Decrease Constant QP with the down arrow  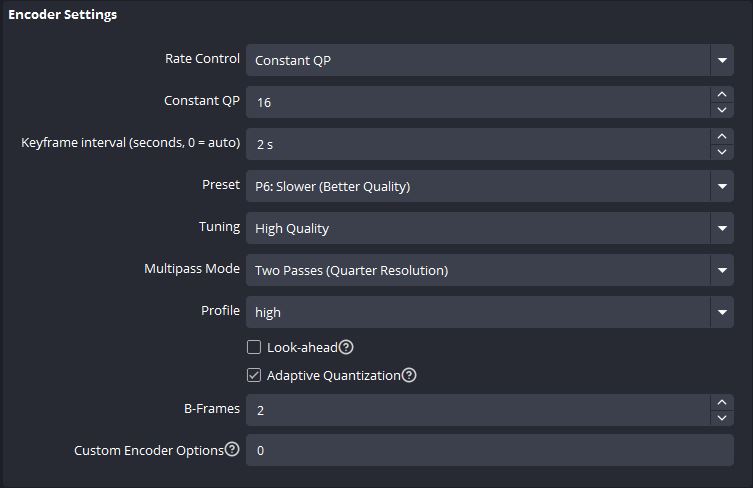pyautogui.click(x=722, y=110)
